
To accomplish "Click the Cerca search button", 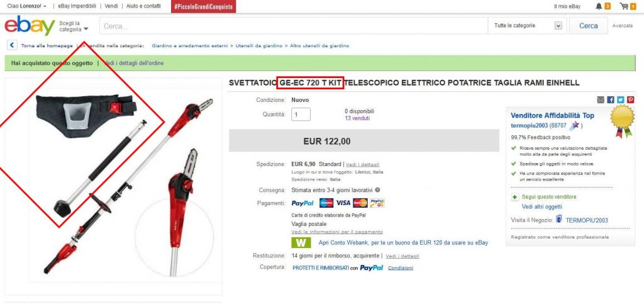I will (x=588, y=25).
